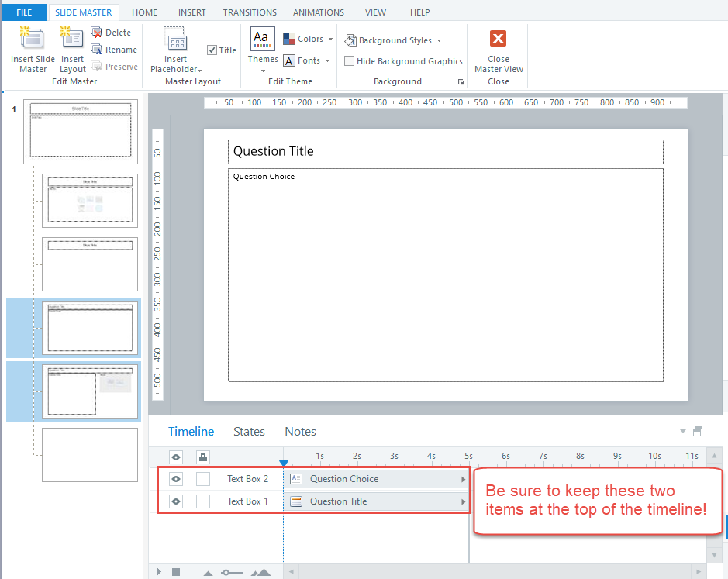
Task: Open the States panel tab
Action: tap(249, 432)
